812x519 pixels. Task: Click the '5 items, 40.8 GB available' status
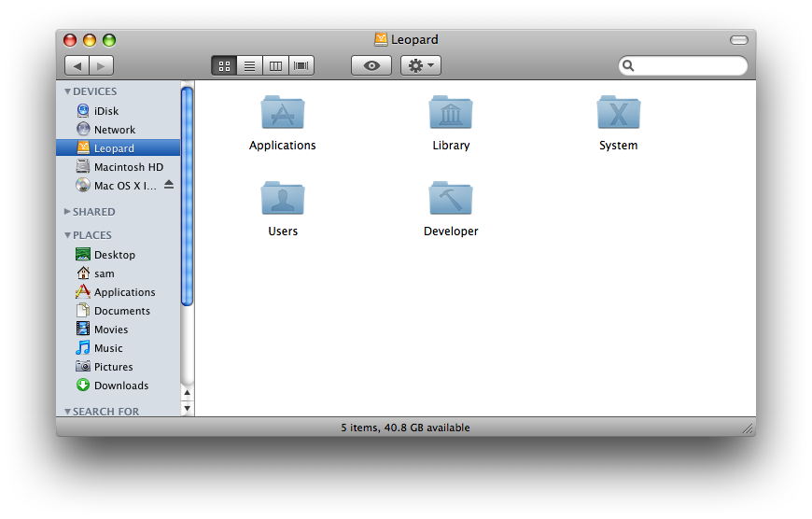click(405, 428)
